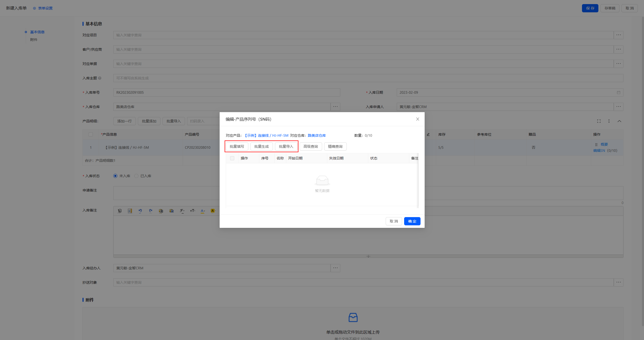Click the help icon beside 入库主题
The image size is (644, 340).
pos(100,78)
